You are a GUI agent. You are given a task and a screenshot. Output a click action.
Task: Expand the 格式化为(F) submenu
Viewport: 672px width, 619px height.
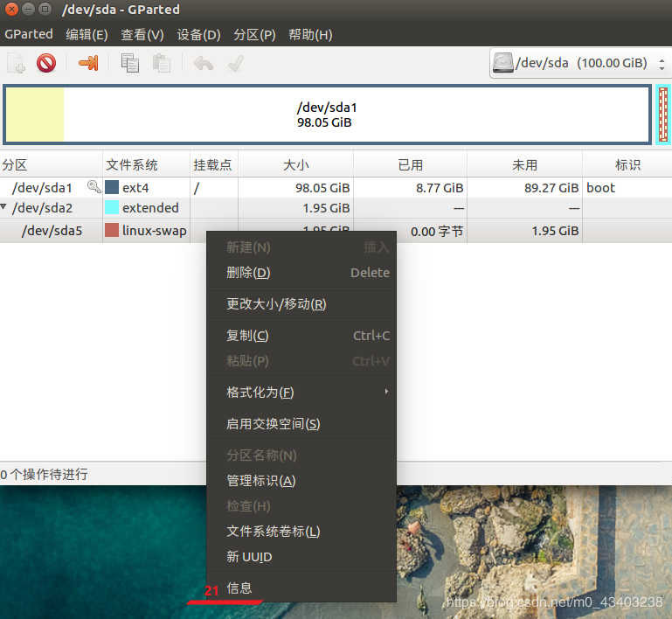(x=301, y=392)
